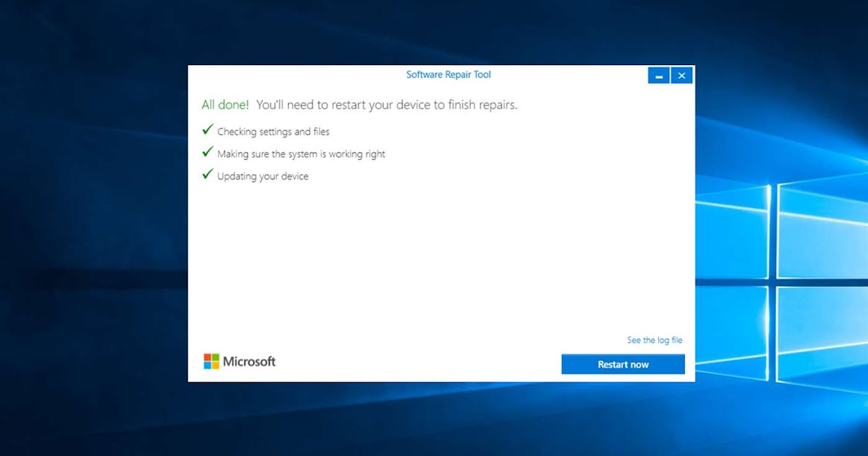
Task: Click the Software Repair Tool title text
Action: 448,75
